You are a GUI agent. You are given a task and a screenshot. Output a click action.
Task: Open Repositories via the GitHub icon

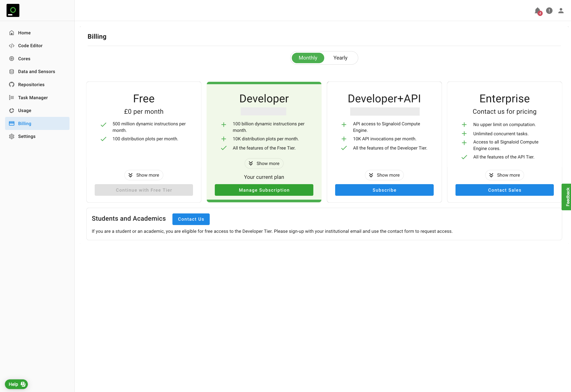click(12, 84)
